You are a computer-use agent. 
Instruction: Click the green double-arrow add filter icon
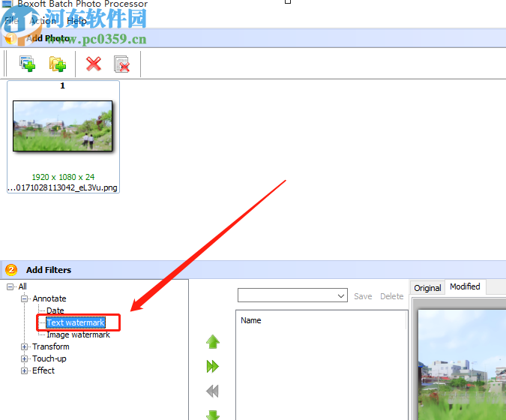(213, 366)
